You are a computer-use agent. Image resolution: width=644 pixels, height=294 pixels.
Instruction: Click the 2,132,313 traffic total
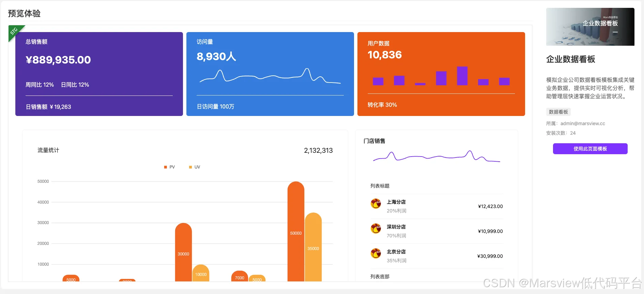[318, 150]
